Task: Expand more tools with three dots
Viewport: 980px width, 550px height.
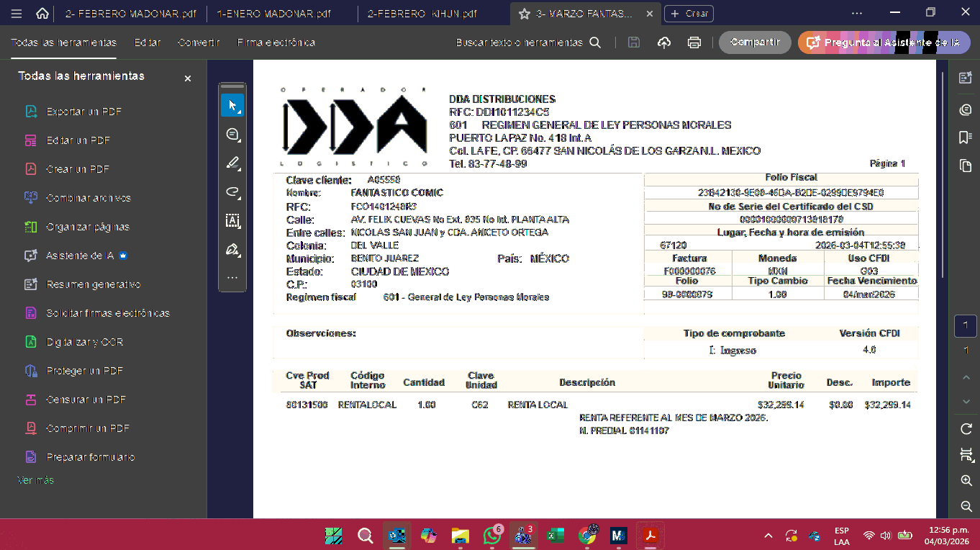Action: pyautogui.click(x=232, y=278)
